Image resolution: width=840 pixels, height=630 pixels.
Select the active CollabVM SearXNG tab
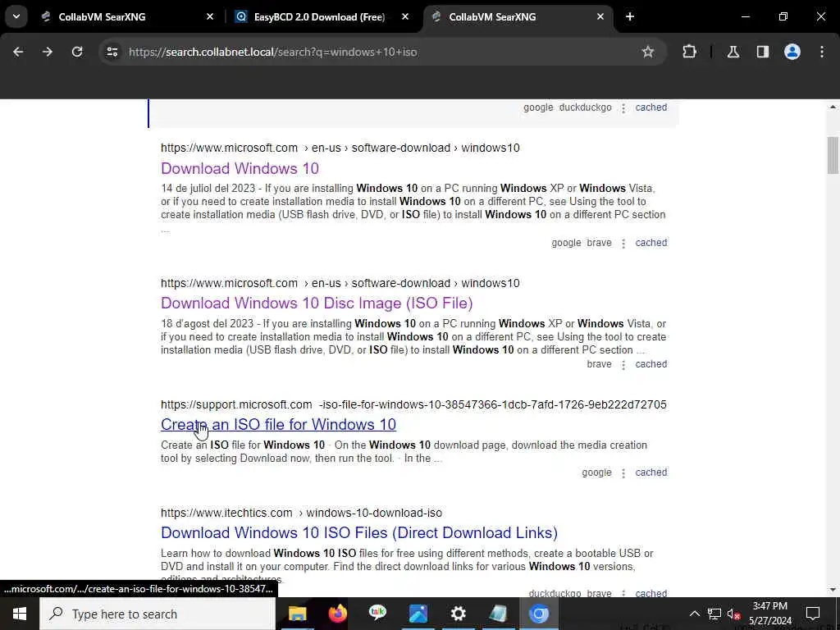point(518,16)
